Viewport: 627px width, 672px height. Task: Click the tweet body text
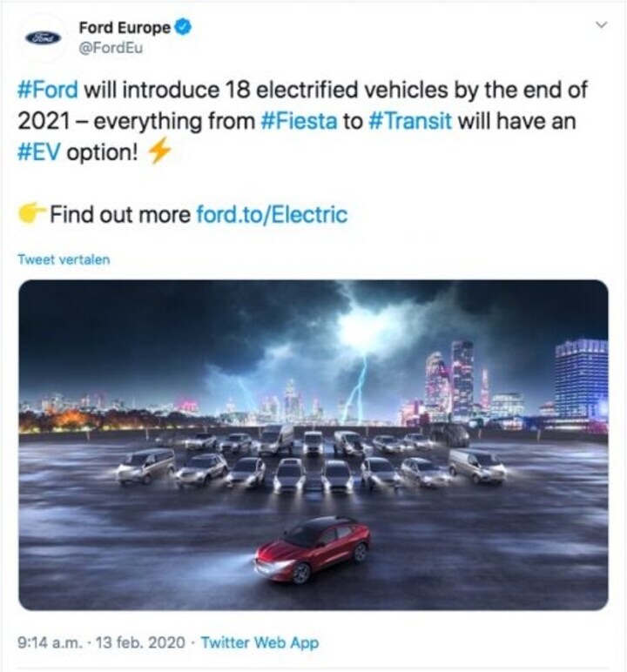click(302, 121)
